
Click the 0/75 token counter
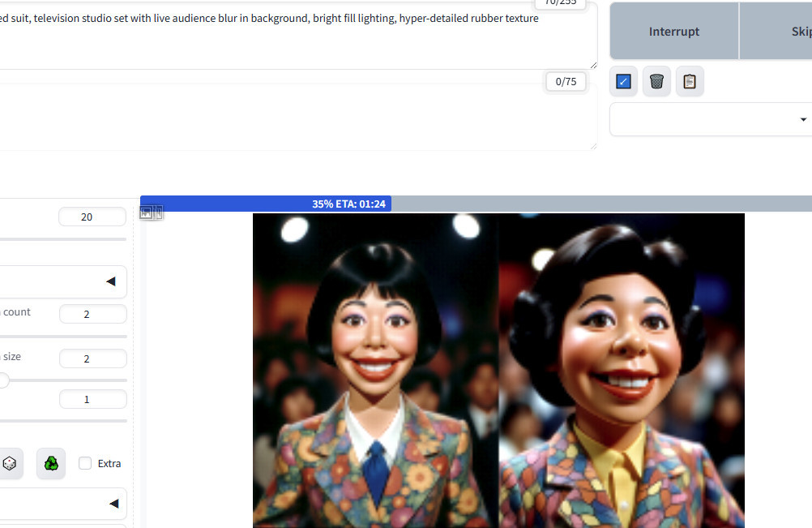[x=566, y=81]
